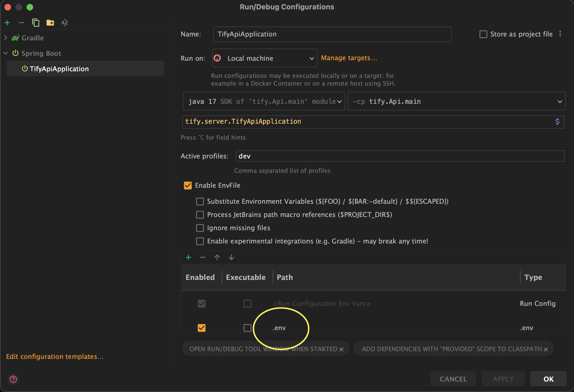Select TifyApiApplication in the configuration tree

(x=59, y=69)
